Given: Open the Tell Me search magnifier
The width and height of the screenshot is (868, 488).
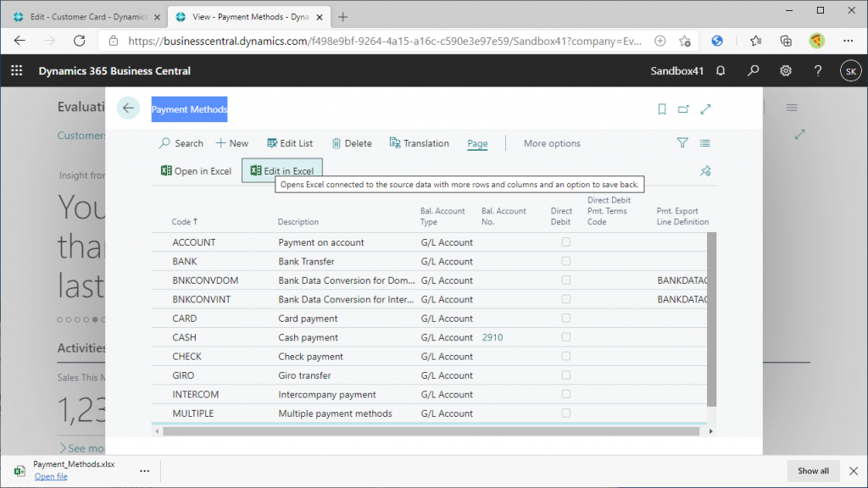Looking at the screenshot, I should tap(753, 71).
